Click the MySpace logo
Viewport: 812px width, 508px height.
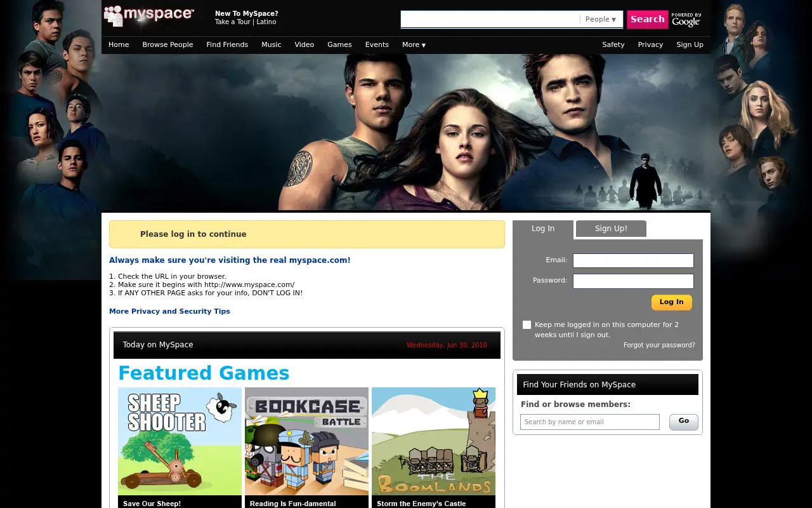(x=149, y=15)
